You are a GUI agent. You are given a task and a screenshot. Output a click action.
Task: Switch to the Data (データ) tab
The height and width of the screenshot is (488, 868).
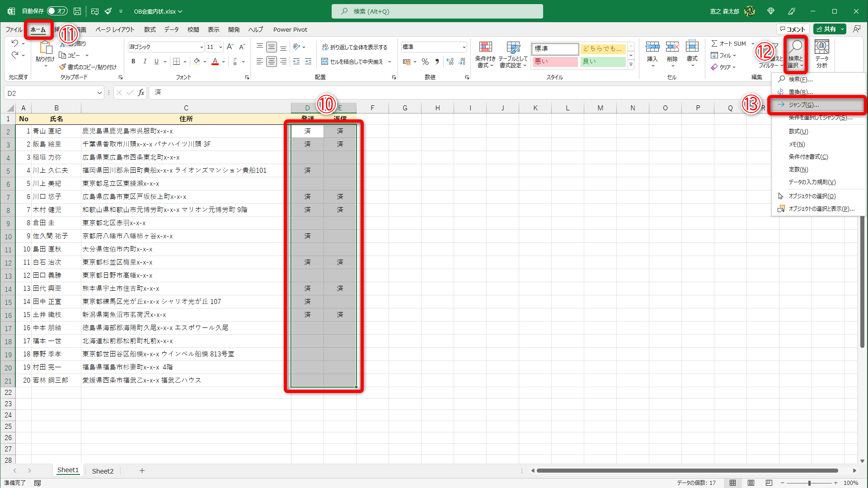point(171,29)
